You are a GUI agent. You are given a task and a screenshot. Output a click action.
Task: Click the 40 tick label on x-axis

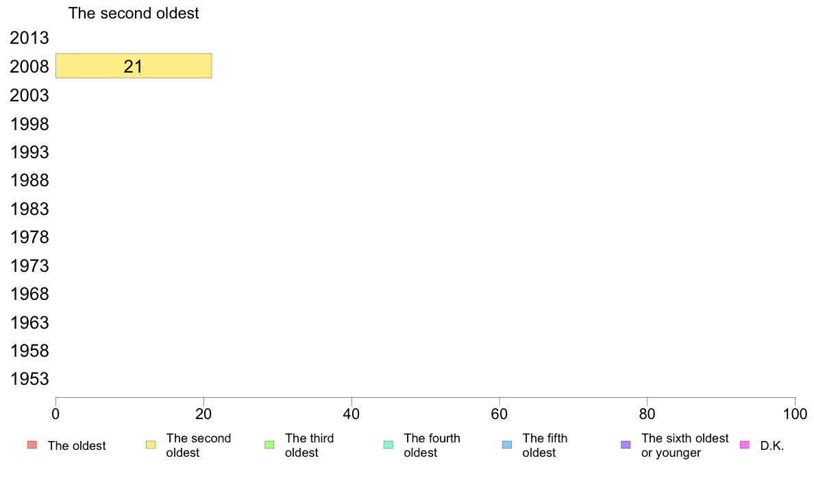(x=351, y=414)
